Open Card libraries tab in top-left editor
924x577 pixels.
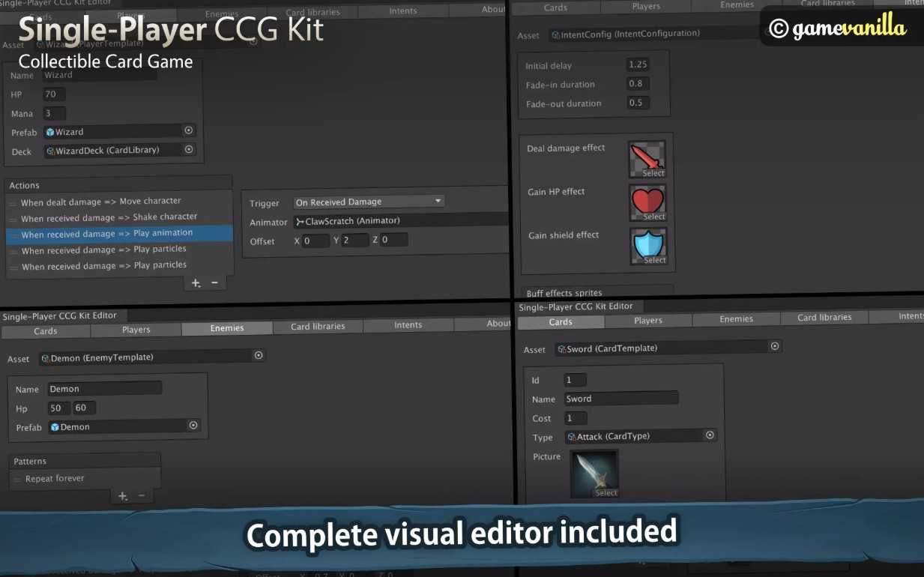click(312, 13)
